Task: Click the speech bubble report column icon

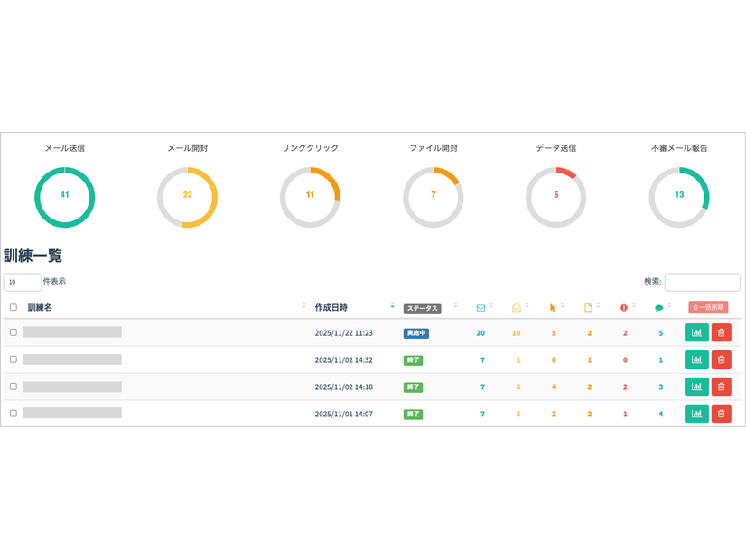Action: tap(659, 308)
